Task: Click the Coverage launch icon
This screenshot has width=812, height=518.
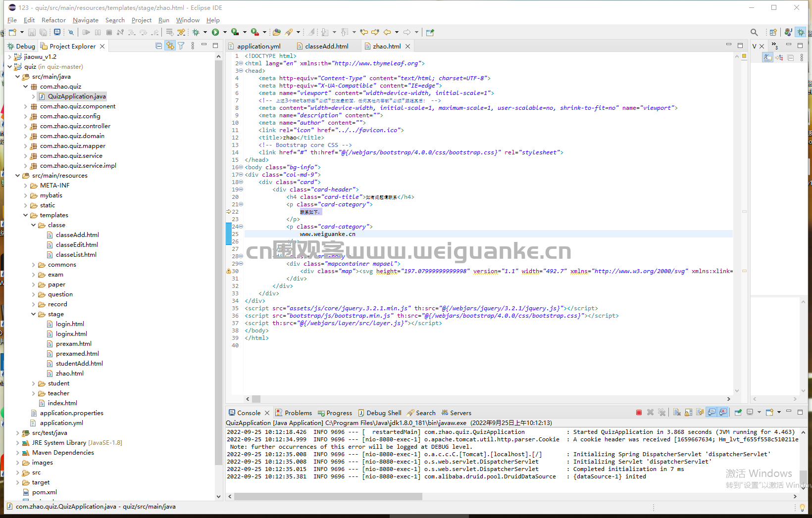Action: click(x=235, y=32)
